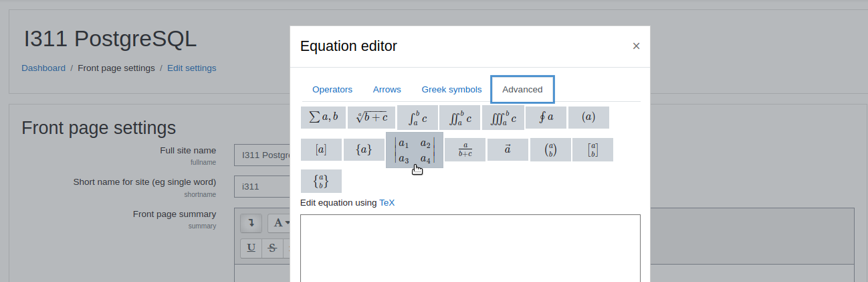Click the Equation editor dialog title
Image resolution: width=868 pixels, height=282 pixels.
click(348, 46)
